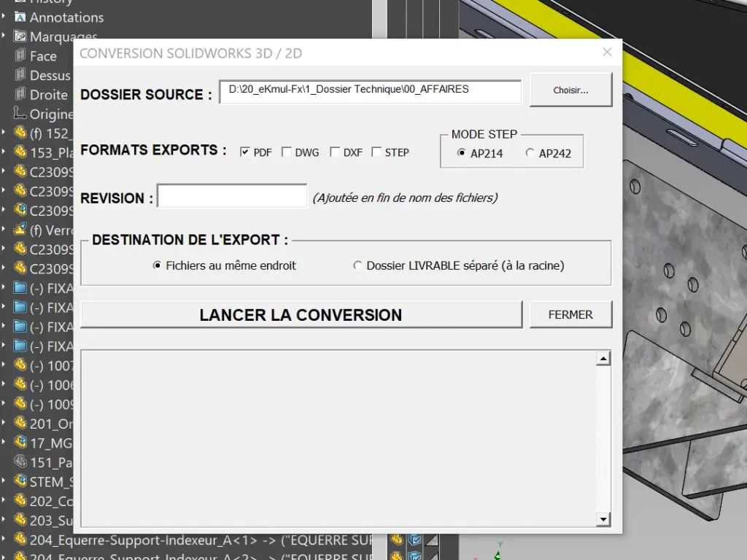Select the STEM_S component icon

click(x=19, y=481)
